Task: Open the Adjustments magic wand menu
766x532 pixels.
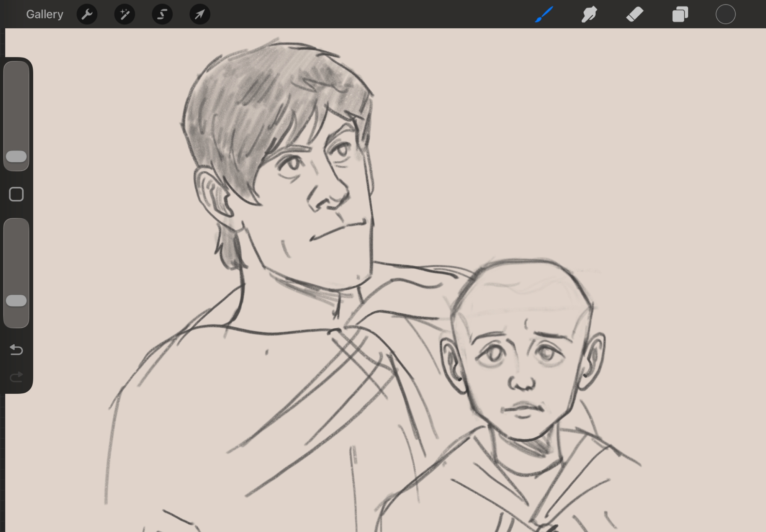Action: point(124,15)
